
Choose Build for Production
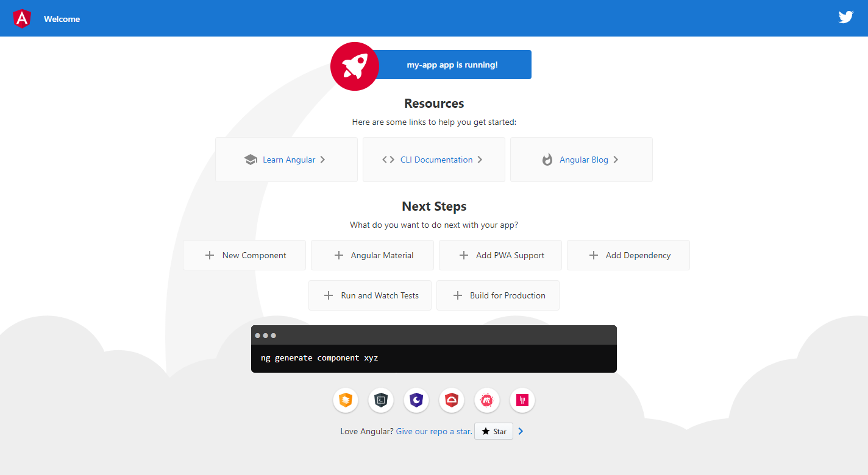tap(498, 295)
